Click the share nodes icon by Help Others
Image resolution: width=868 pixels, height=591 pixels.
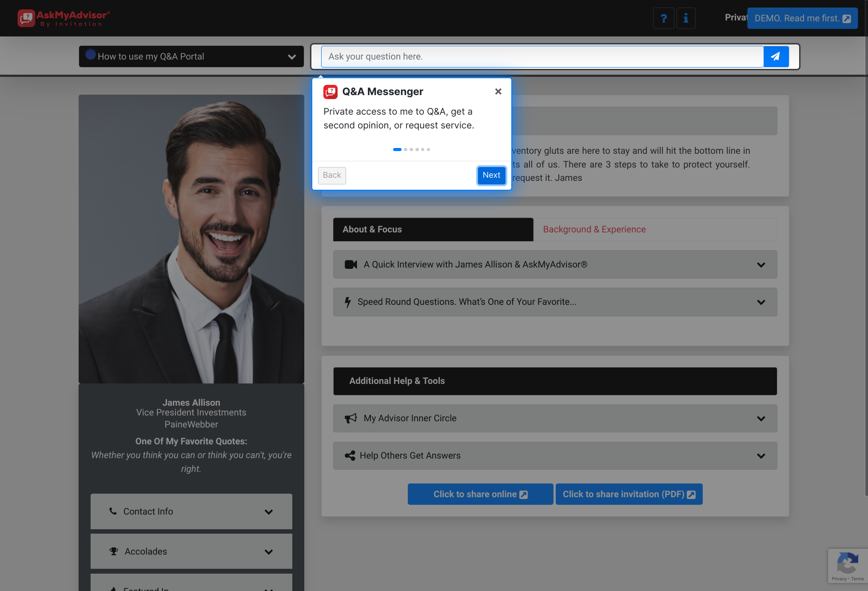pyautogui.click(x=350, y=455)
